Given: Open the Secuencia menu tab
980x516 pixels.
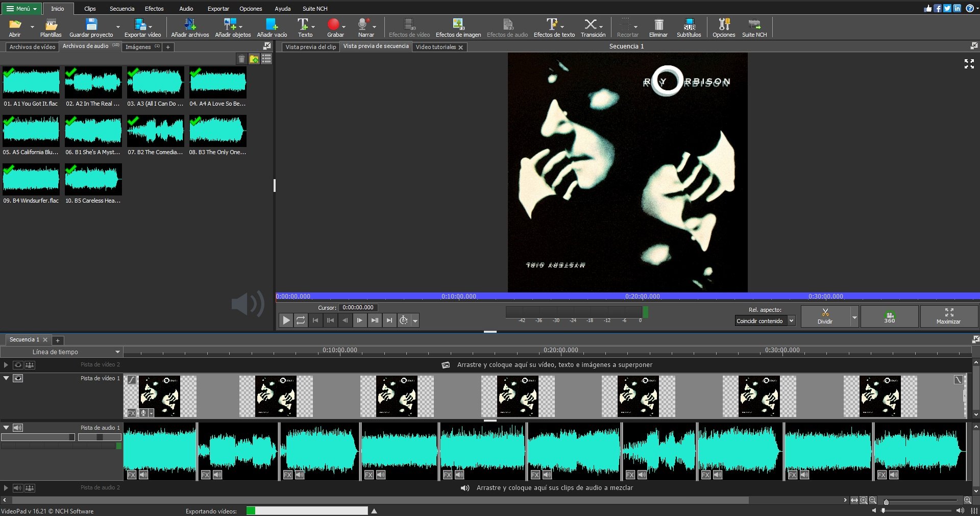Looking at the screenshot, I should (x=122, y=9).
